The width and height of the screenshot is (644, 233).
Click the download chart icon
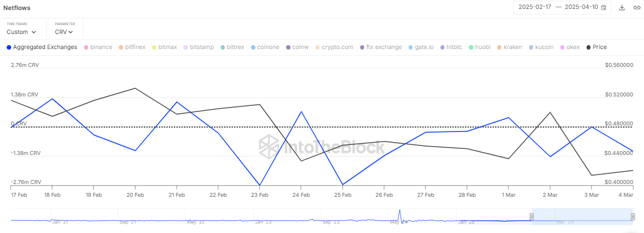point(622,8)
